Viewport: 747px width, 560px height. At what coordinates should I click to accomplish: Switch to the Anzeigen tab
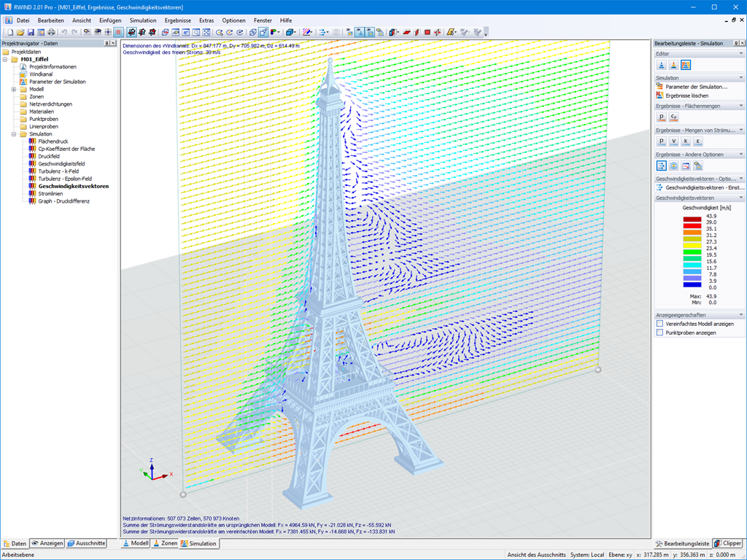click(47, 543)
